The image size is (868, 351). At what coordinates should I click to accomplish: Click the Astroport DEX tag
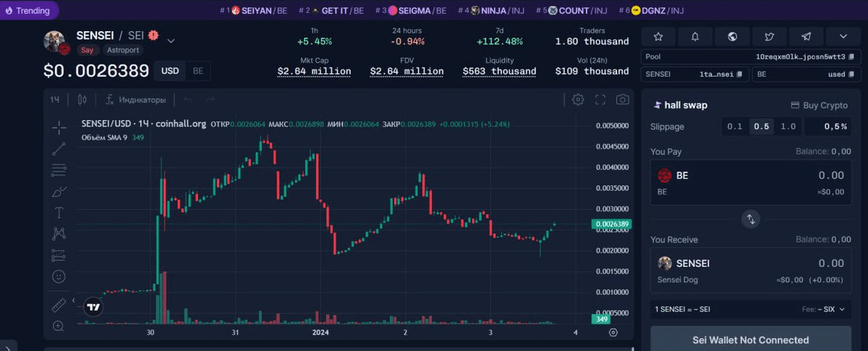(x=123, y=50)
